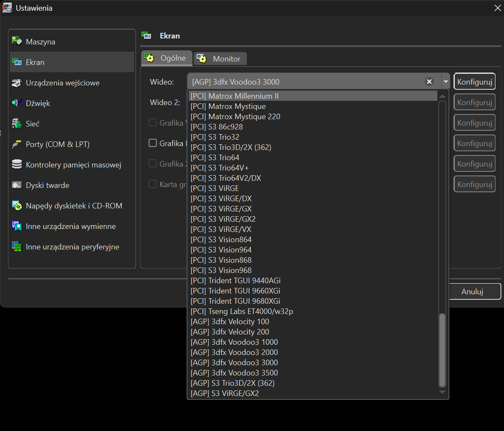This screenshot has height=431, width=504.
Task: Open the Maszyna settings icon
Action: point(17,41)
